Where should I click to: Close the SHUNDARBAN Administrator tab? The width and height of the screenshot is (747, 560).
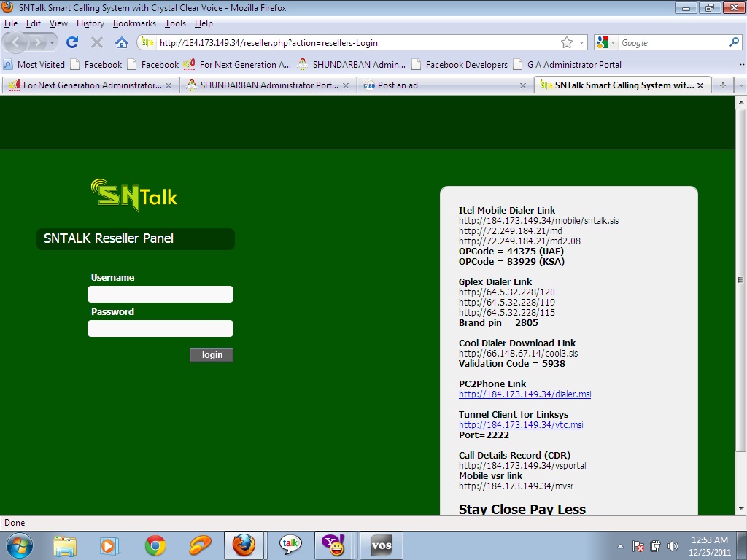point(346,86)
